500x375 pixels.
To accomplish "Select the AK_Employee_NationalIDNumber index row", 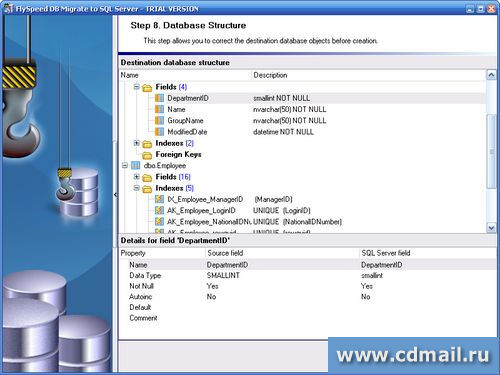I will pyautogui.click(x=303, y=222).
